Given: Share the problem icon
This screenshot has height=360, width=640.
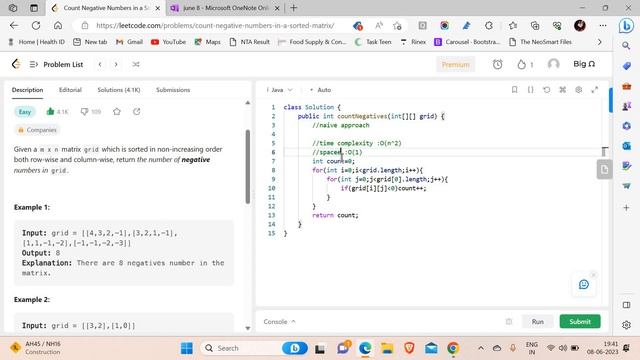Looking at the screenshot, I should pos(137,111).
